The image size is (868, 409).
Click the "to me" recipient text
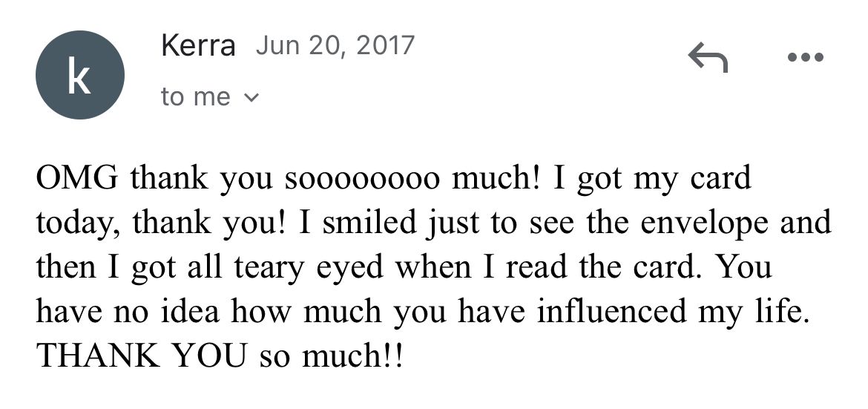tap(195, 96)
